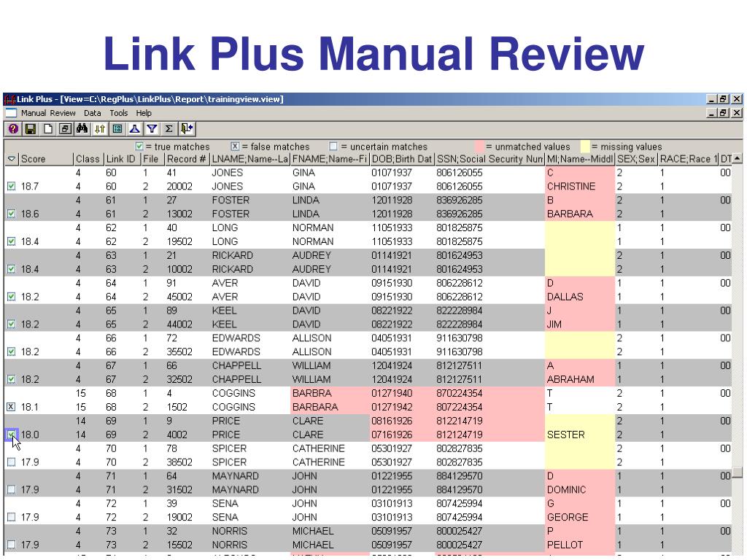
Task: Click the vertical scrollbar up arrow
Action: point(738,158)
